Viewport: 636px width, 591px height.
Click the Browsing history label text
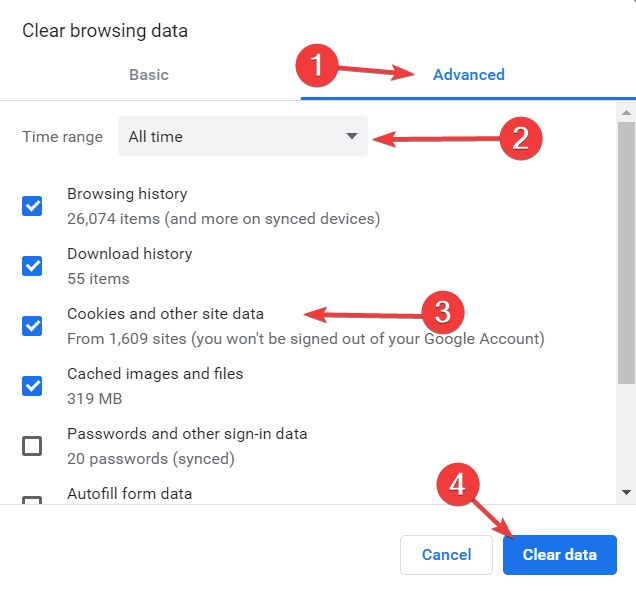pyautogui.click(x=127, y=194)
